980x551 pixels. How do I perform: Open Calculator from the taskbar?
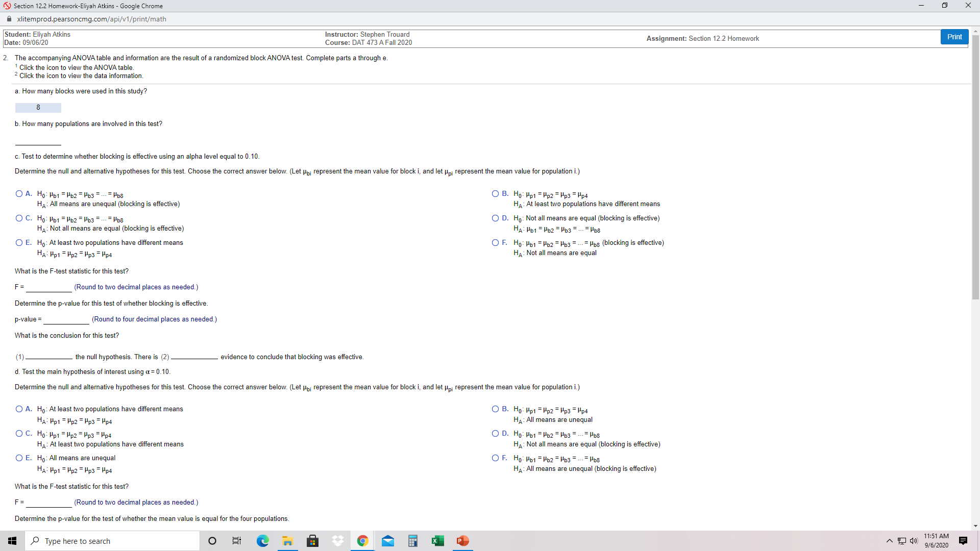coord(412,541)
